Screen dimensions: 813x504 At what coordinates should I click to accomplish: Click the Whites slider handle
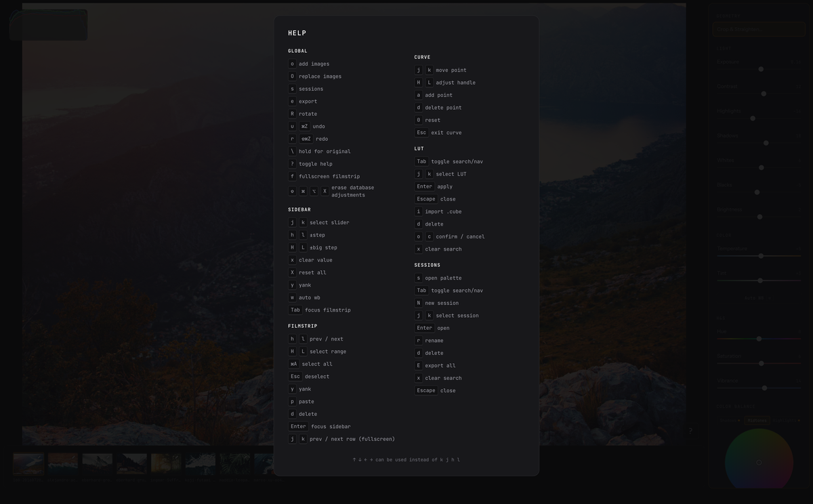(762, 167)
